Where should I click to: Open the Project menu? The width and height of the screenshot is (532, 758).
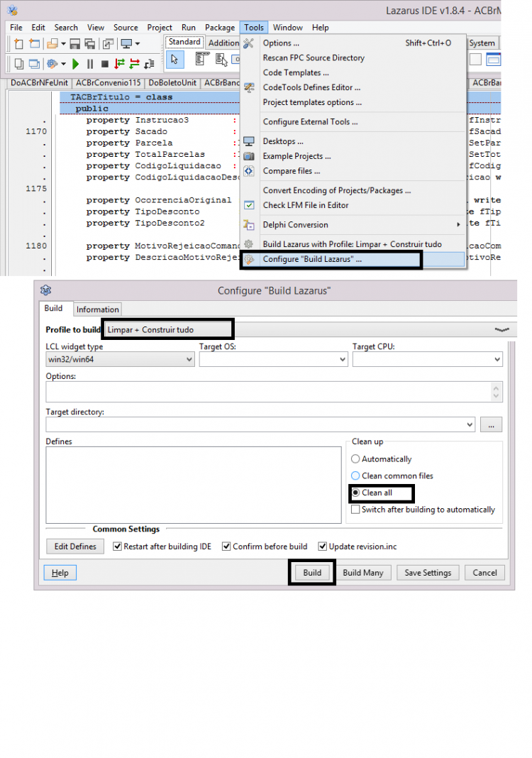pos(160,28)
